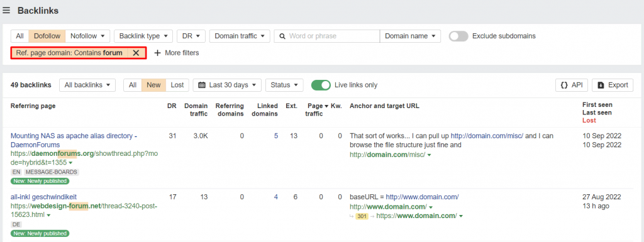Toggle Exclude subdomains switch
This screenshot has height=242, width=644.
[x=458, y=36]
